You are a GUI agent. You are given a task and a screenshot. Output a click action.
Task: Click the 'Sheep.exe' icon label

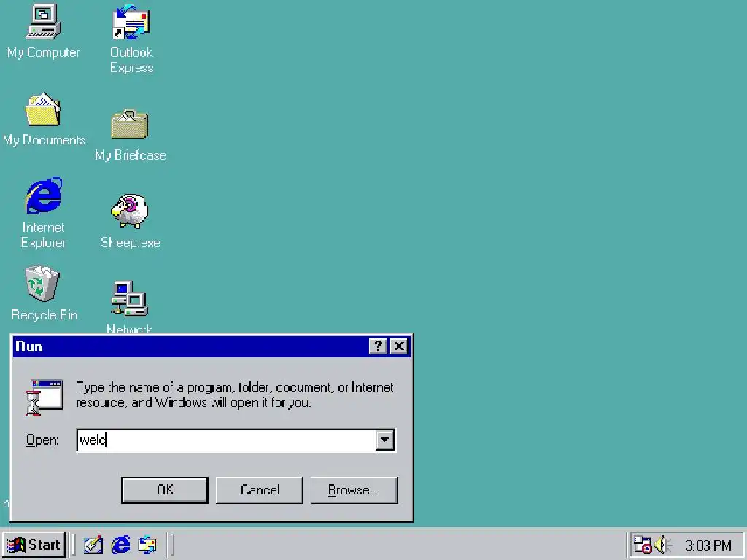click(130, 243)
